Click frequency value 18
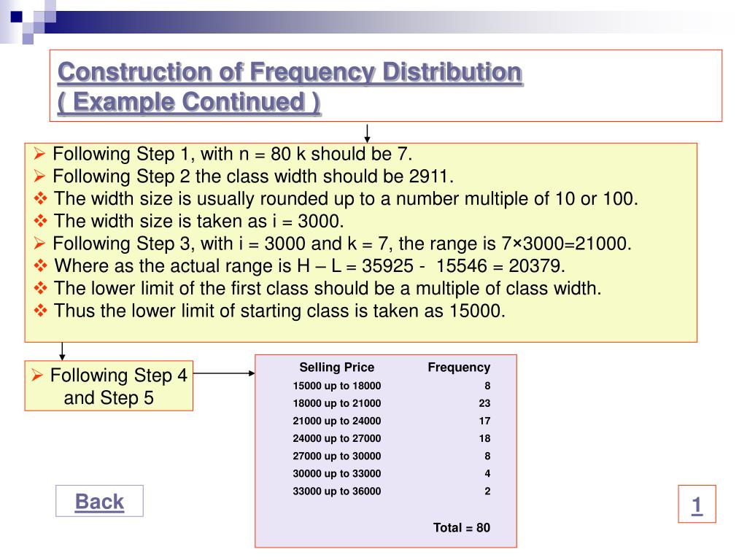This screenshot has width=747, height=560. pos(484,438)
